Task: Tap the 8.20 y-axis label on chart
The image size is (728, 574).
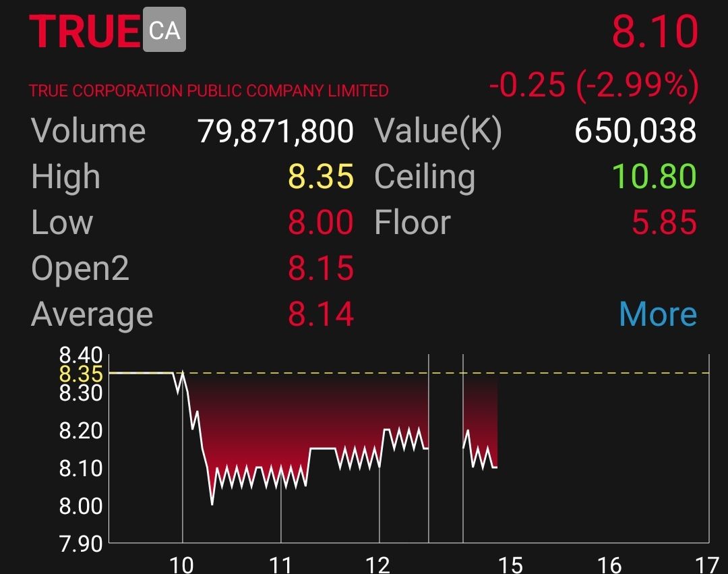Action: (x=81, y=430)
